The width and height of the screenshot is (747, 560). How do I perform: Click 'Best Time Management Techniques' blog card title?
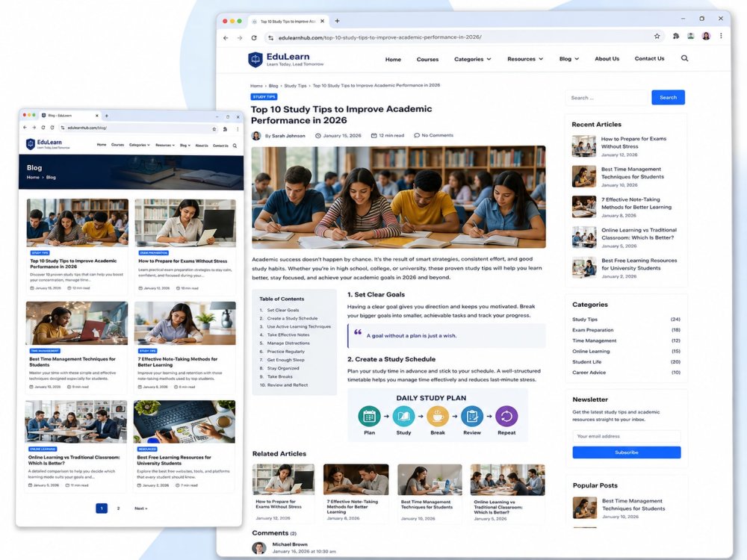tap(72, 362)
